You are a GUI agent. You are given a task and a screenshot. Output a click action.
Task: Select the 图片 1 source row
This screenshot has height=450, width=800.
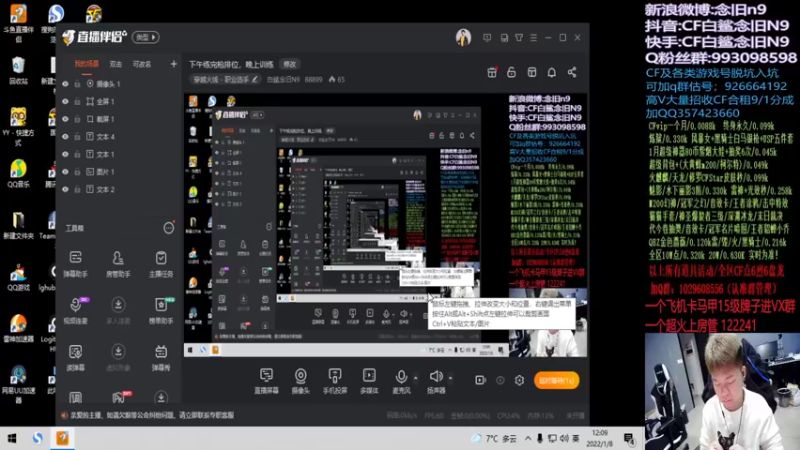pos(118,172)
